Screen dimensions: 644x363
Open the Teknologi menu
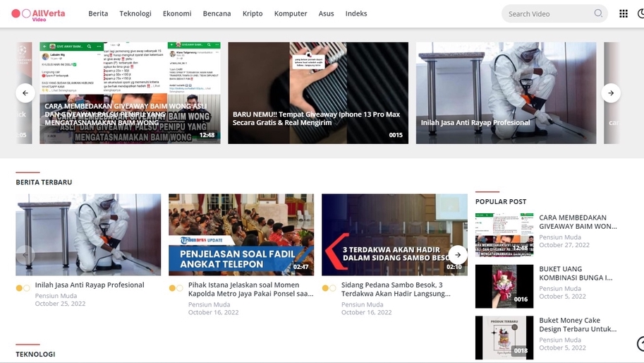pos(135,13)
